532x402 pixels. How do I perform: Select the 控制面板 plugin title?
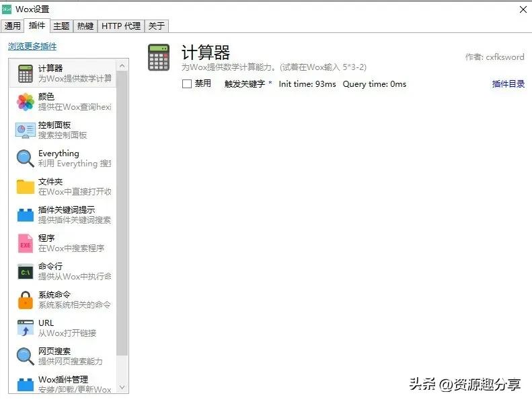(x=54, y=125)
